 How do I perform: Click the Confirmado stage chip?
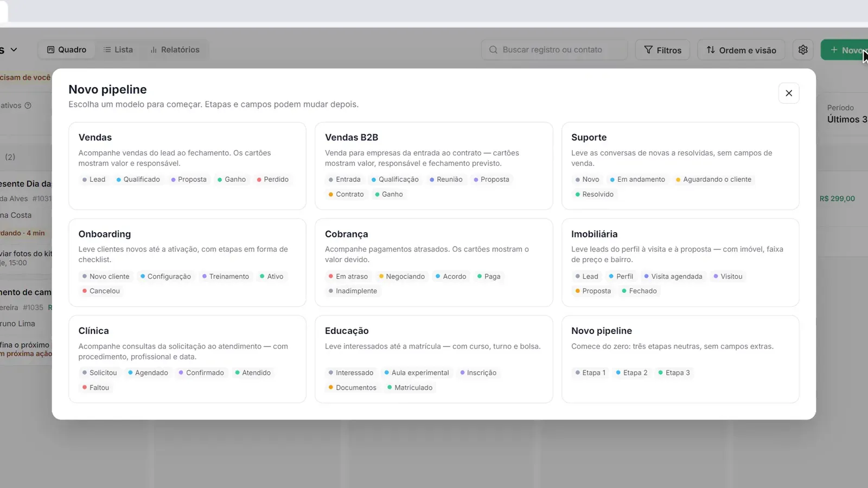(x=201, y=373)
